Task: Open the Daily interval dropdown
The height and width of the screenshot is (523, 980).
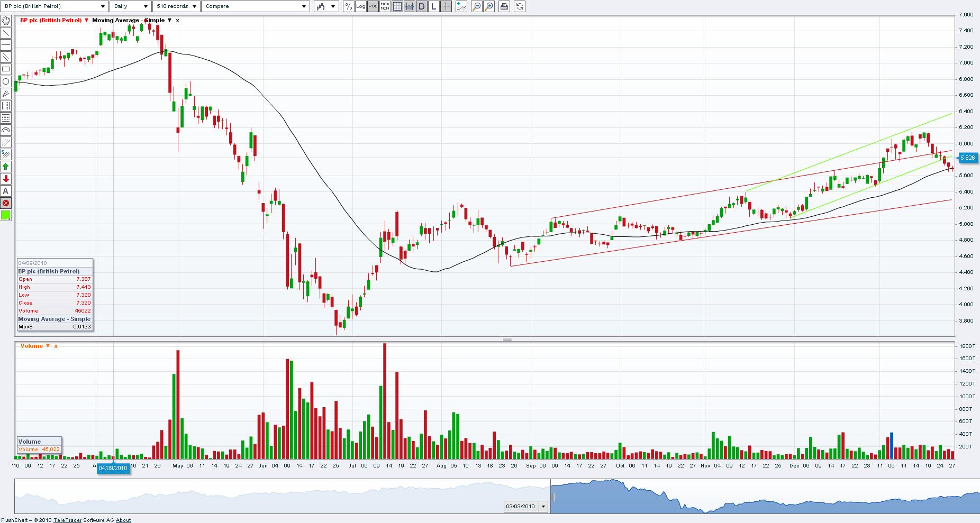Action: point(131,6)
